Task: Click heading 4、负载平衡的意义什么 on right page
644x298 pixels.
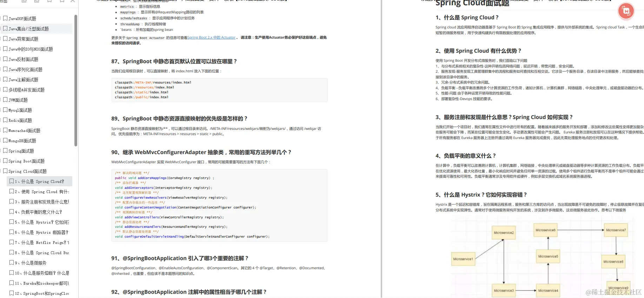Action: pyautogui.click(x=466, y=156)
